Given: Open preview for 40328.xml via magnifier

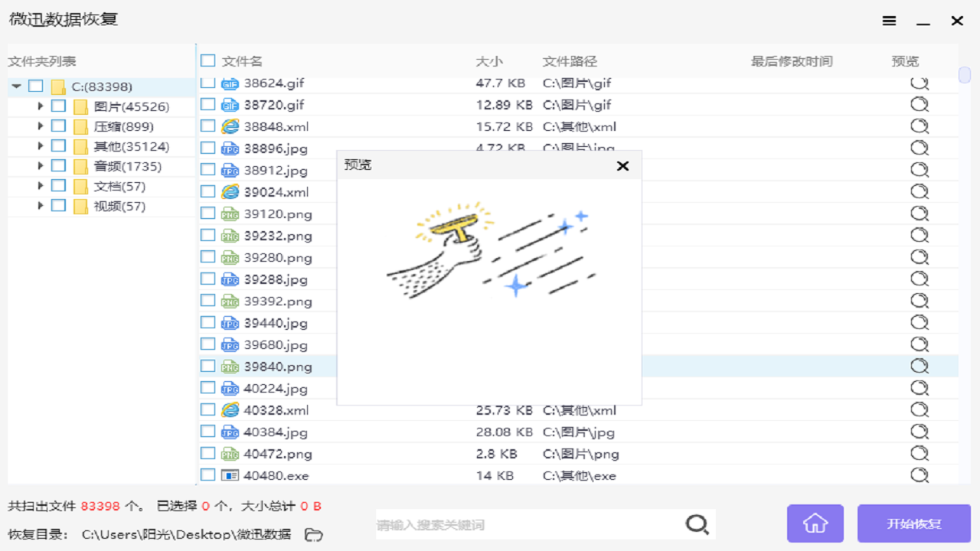Looking at the screenshot, I should 919,409.
